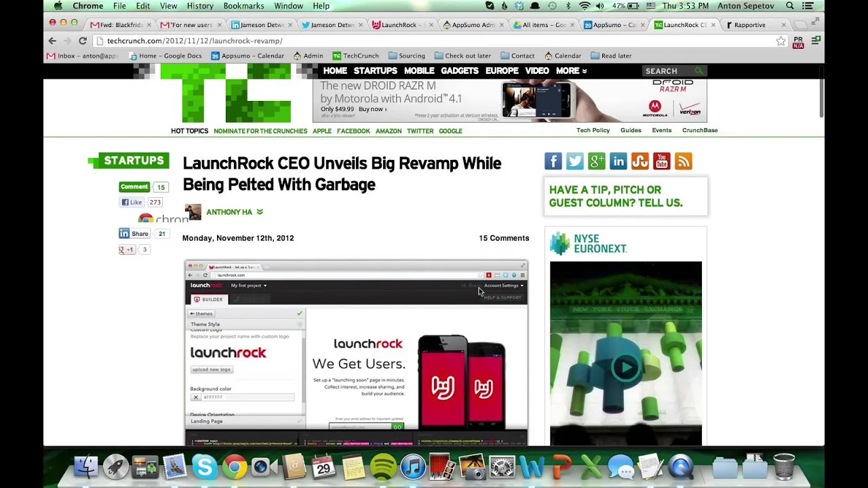Play the NYSE Euronext video ad
This screenshot has width=868, height=488.
pyautogui.click(x=625, y=367)
